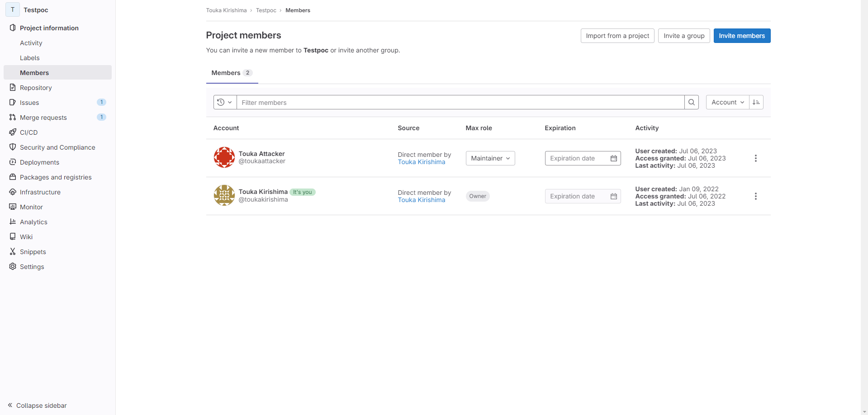Open calendar icon in Touka Attacker expiration
The height and width of the screenshot is (415, 868).
click(x=613, y=158)
